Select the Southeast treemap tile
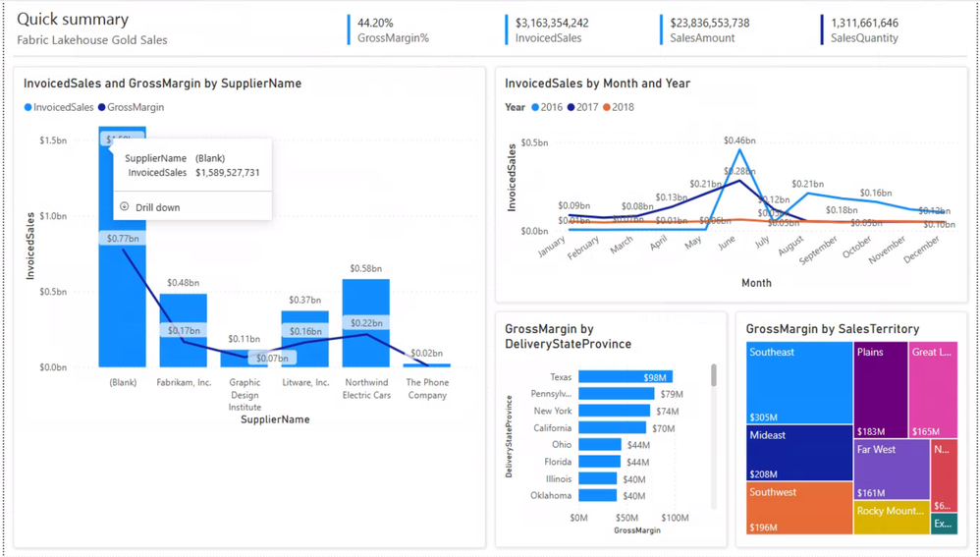This screenshot has width=980, height=557. [799, 383]
